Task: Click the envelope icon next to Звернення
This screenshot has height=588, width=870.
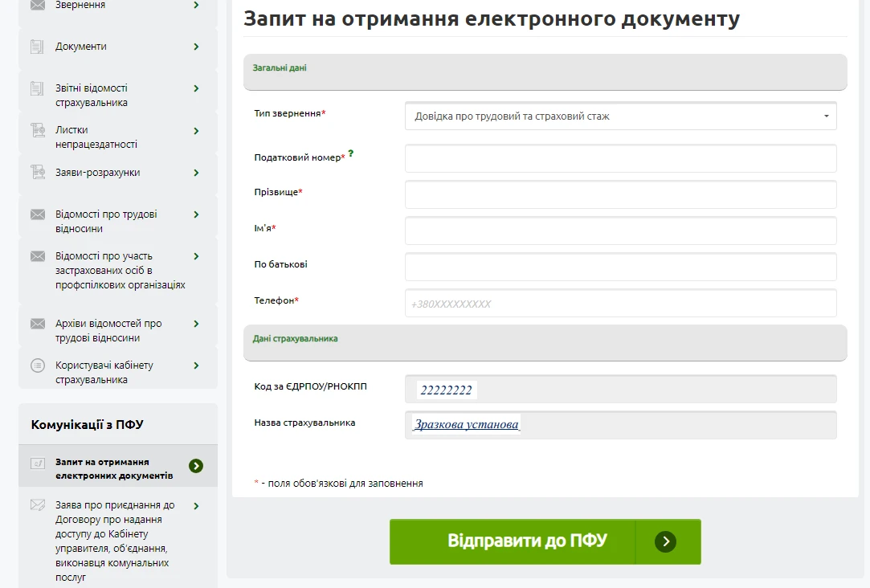Action: tap(37, 4)
